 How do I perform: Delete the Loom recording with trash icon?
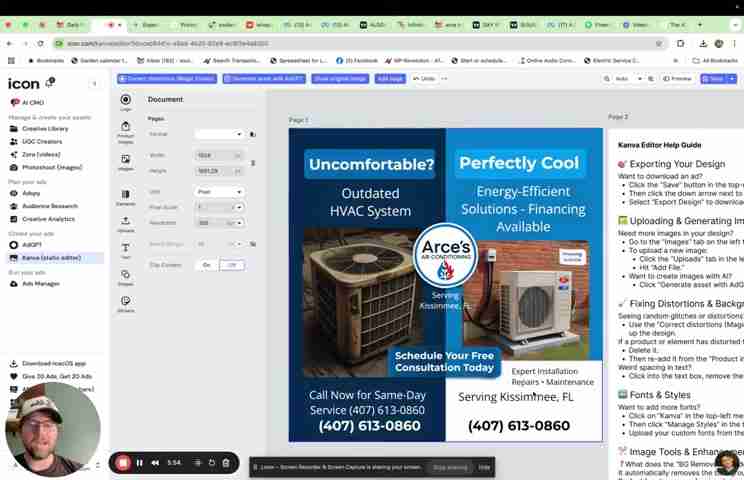tap(226, 463)
